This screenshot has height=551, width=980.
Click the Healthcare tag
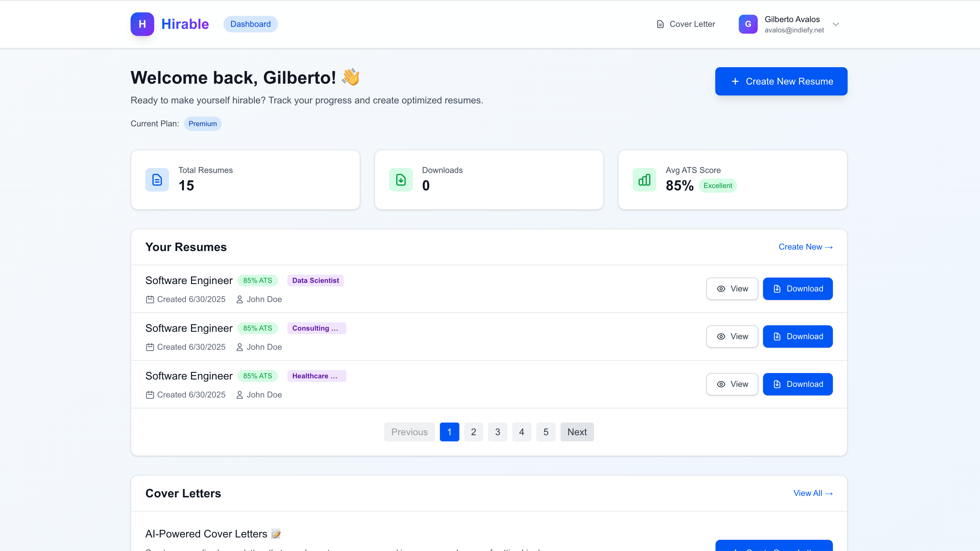click(317, 376)
